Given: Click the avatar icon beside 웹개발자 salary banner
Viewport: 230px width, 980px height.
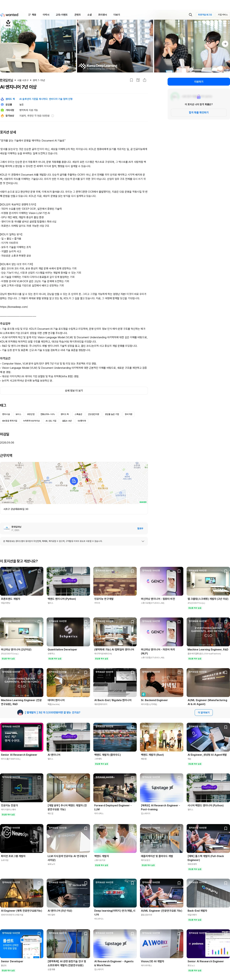Looking at the screenshot, I should 20,713.
